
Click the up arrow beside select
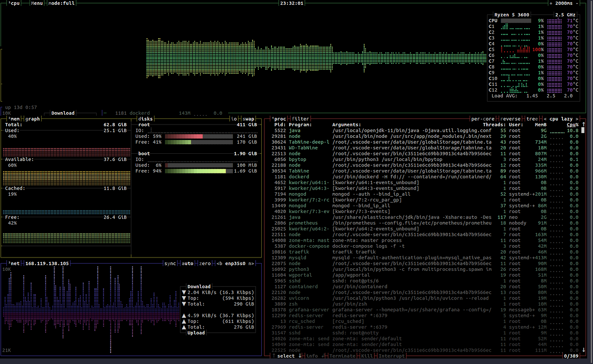point(274,356)
